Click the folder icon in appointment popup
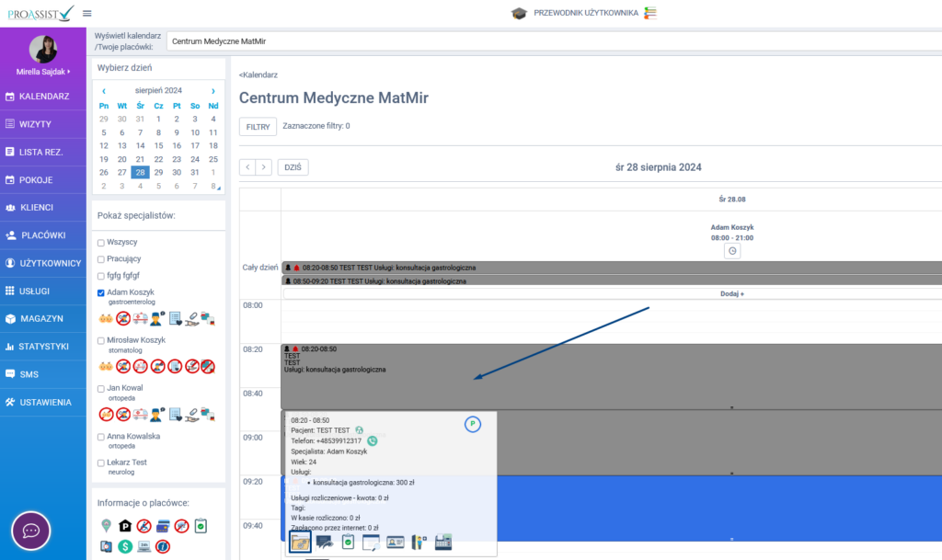Image resolution: width=942 pixels, height=560 pixels. click(x=300, y=543)
